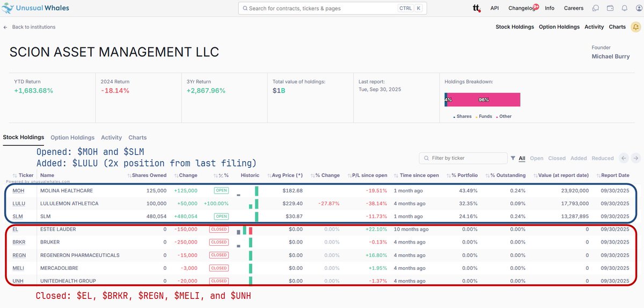
Task: Select the Reduced holdings filter
Action: 603,158
